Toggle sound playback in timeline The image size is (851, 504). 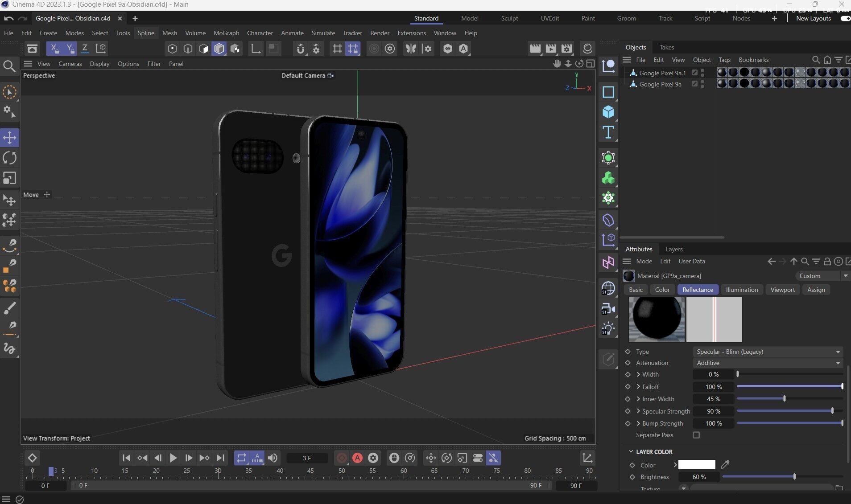click(x=273, y=458)
